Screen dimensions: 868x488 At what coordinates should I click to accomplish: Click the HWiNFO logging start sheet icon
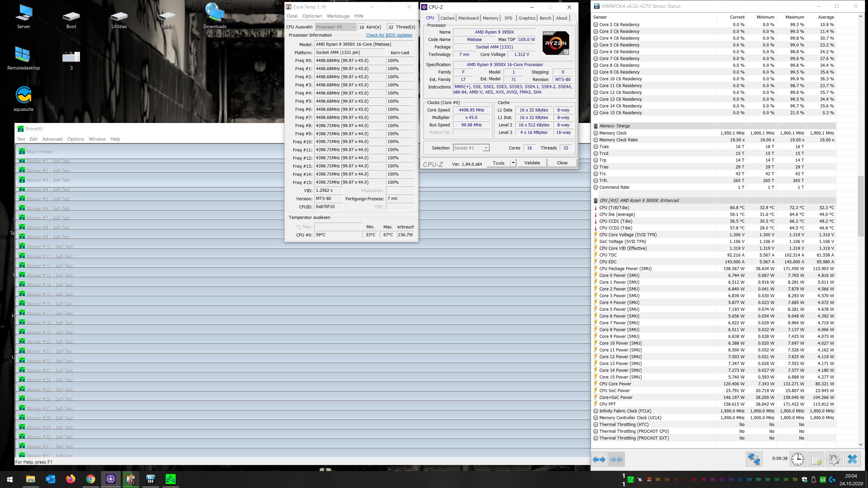click(816, 460)
